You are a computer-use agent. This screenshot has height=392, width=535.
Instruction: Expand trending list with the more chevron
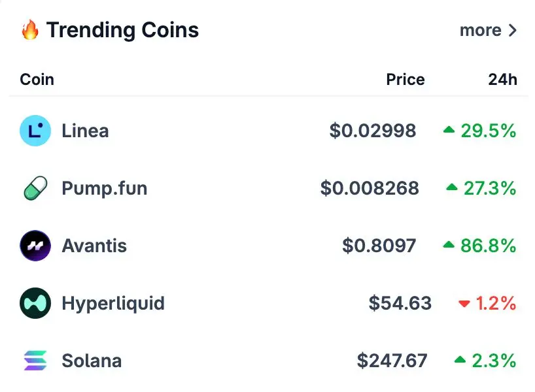click(513, 30)
